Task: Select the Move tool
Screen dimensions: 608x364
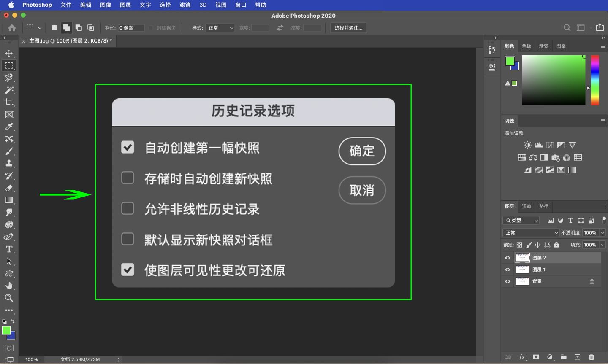Action: coord(9,53)
